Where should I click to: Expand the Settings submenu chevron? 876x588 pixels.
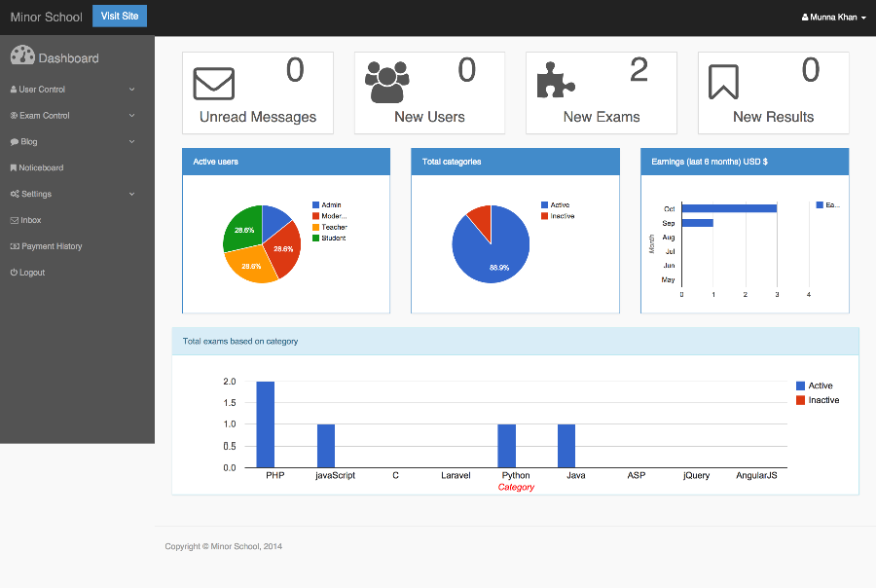[x=131, y=195]
